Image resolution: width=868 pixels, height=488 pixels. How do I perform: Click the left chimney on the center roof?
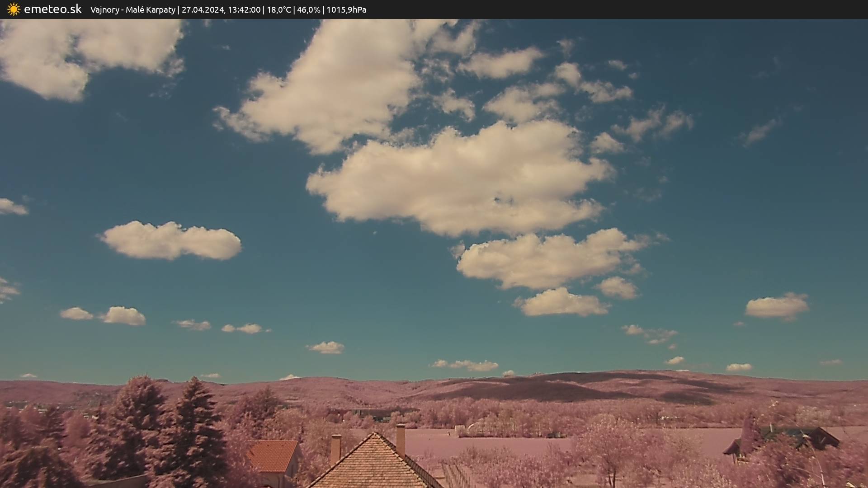[x=335, y=447]
